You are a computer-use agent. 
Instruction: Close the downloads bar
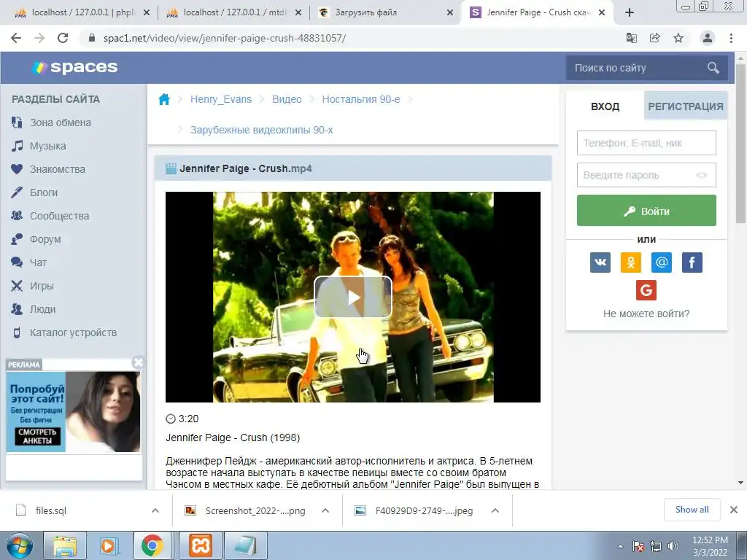coord(734,510)
